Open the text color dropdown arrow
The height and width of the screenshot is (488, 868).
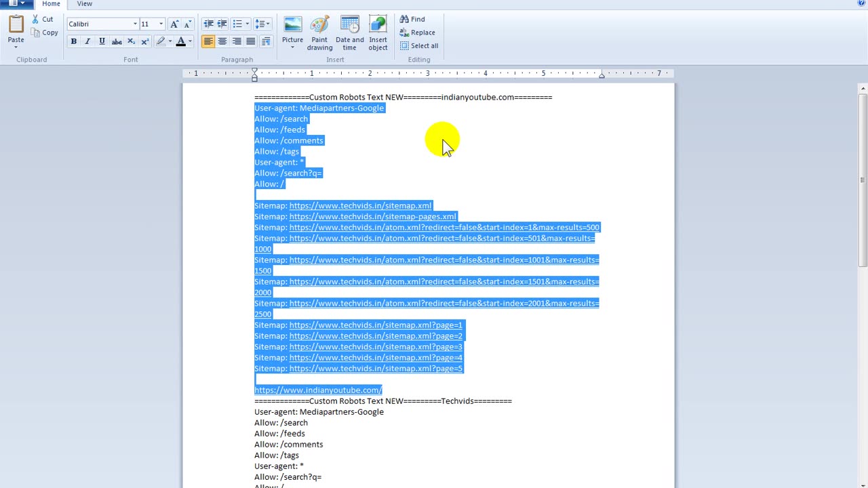coord(190,41)
